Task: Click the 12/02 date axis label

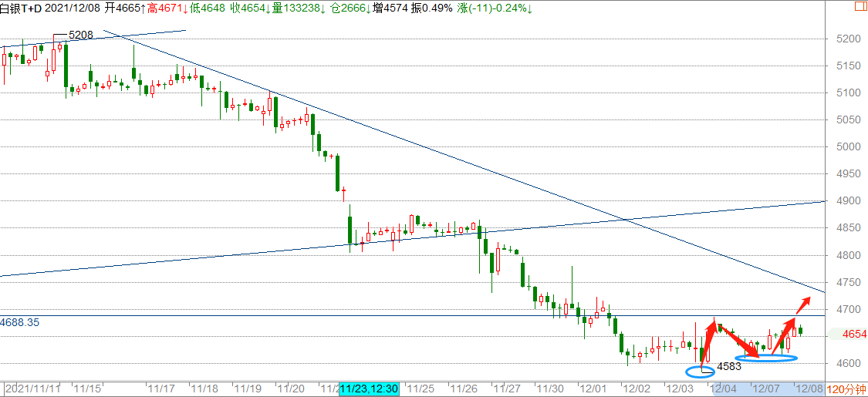Action: [636, 389]
